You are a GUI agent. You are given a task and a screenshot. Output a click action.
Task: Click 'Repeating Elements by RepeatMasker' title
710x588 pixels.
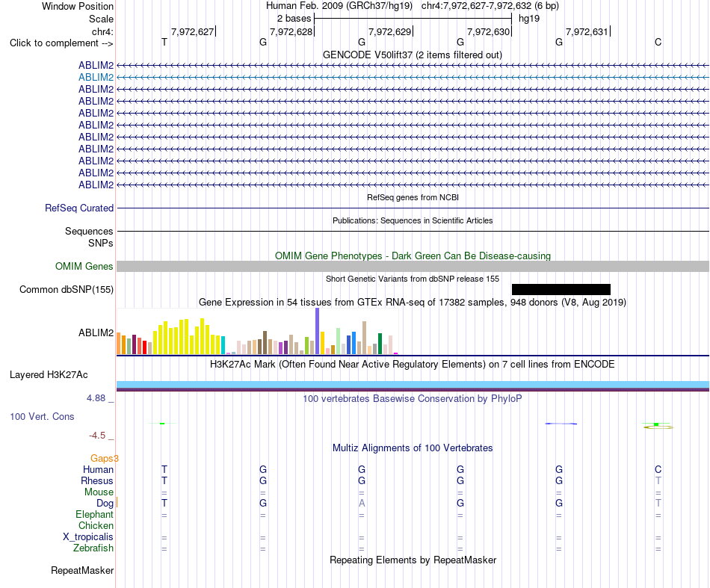(413, 560)
